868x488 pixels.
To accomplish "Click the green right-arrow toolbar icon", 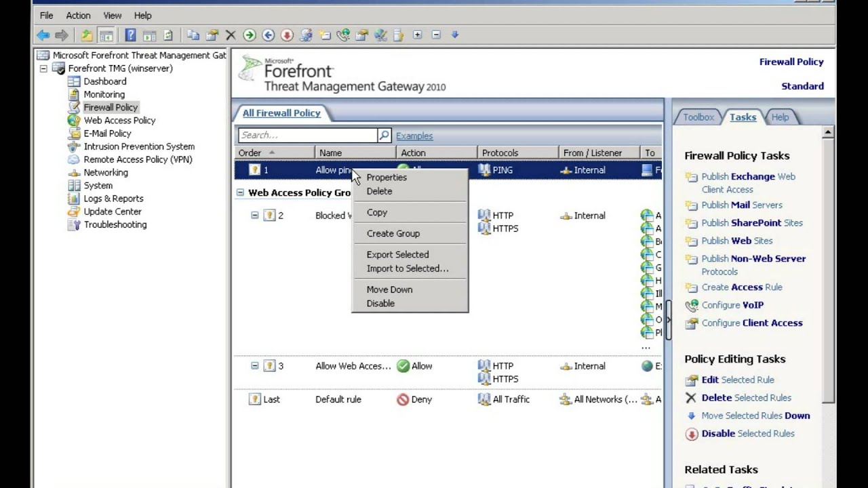I will pos(249,35).
